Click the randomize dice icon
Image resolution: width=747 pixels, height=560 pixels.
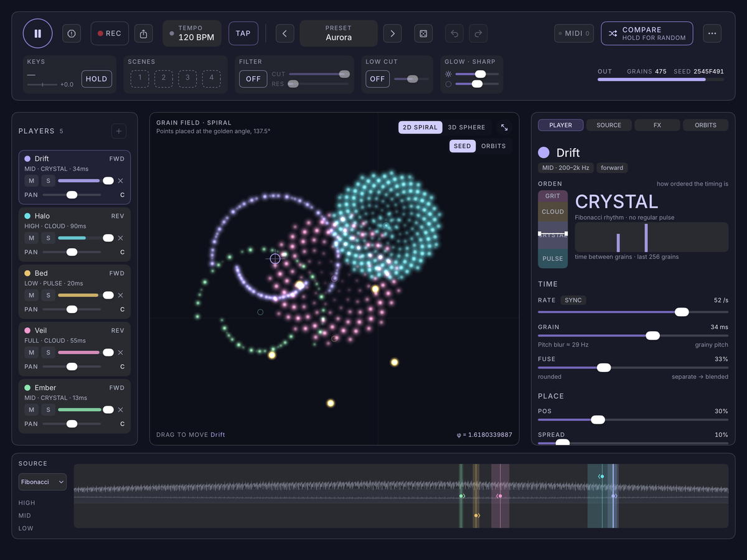(423, 34)
